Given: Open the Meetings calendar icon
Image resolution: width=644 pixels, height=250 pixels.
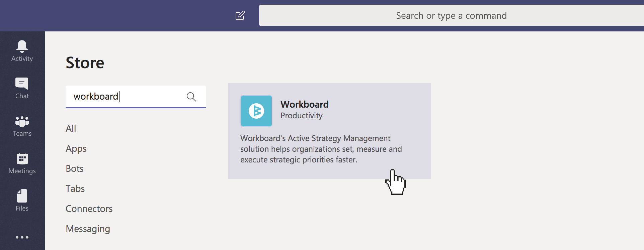Looking at the screenshot, I should [x=22, y=159].
